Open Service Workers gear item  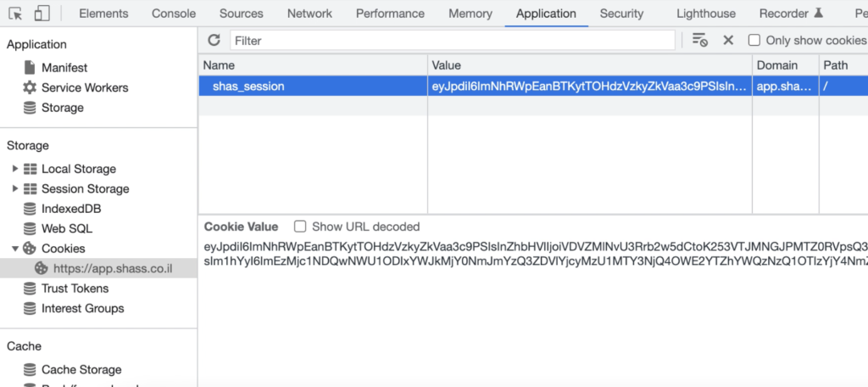75,87
